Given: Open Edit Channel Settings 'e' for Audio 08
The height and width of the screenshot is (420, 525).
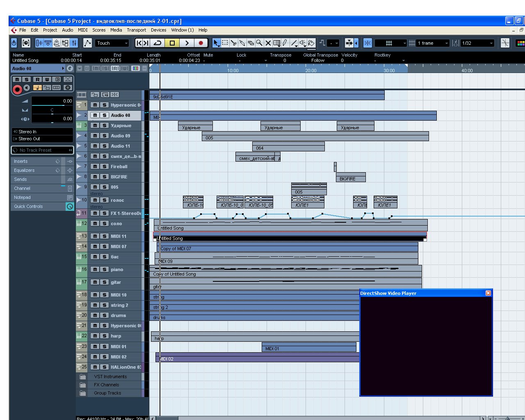Looking at the screenshot, I should [70, 68].
